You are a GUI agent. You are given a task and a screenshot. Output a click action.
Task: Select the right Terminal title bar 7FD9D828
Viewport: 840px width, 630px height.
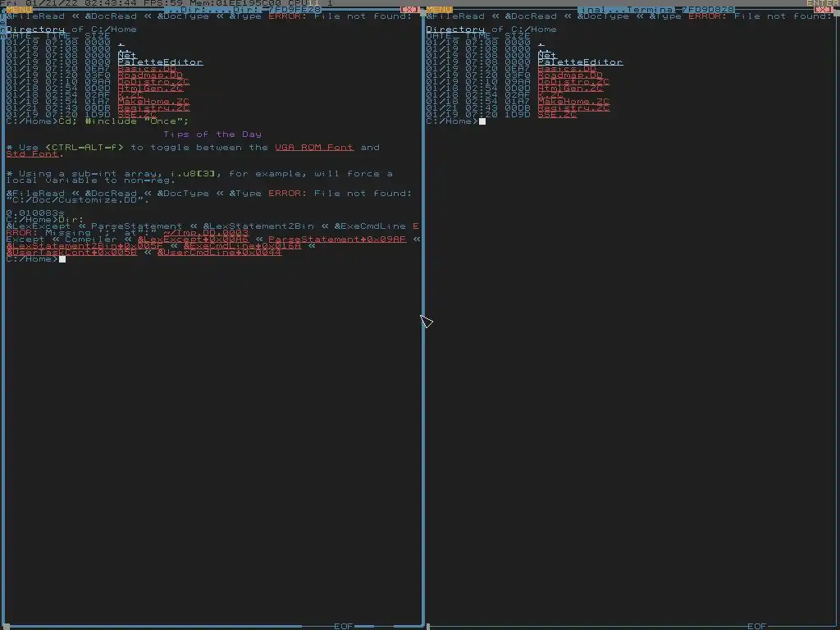(x=656, y=10)
